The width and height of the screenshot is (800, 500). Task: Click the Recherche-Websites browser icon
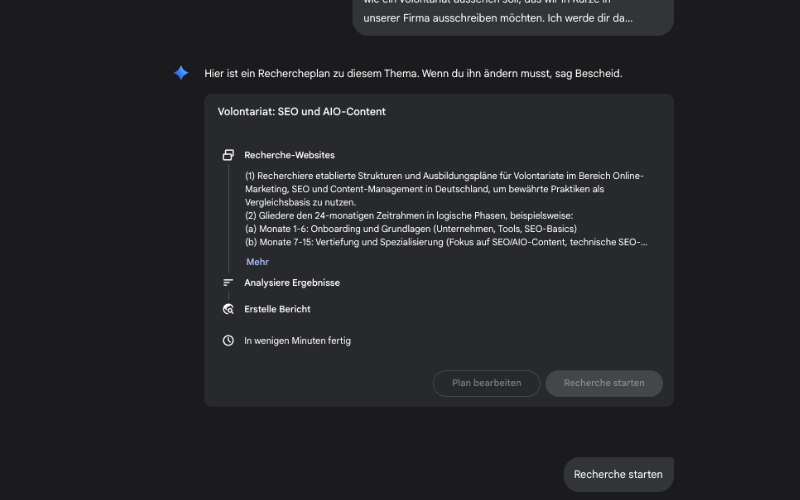coord(228,155)
